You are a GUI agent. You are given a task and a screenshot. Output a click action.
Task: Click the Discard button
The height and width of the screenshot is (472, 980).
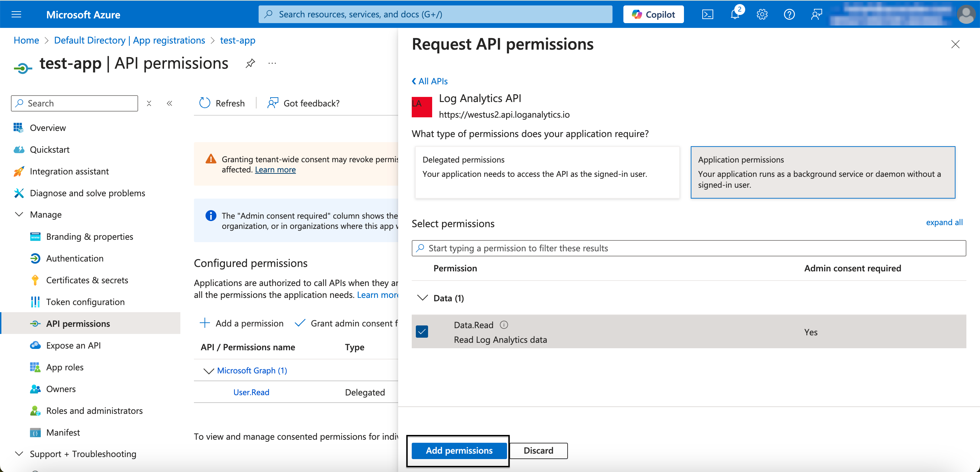pyautogui.click(x=538, y=451)
